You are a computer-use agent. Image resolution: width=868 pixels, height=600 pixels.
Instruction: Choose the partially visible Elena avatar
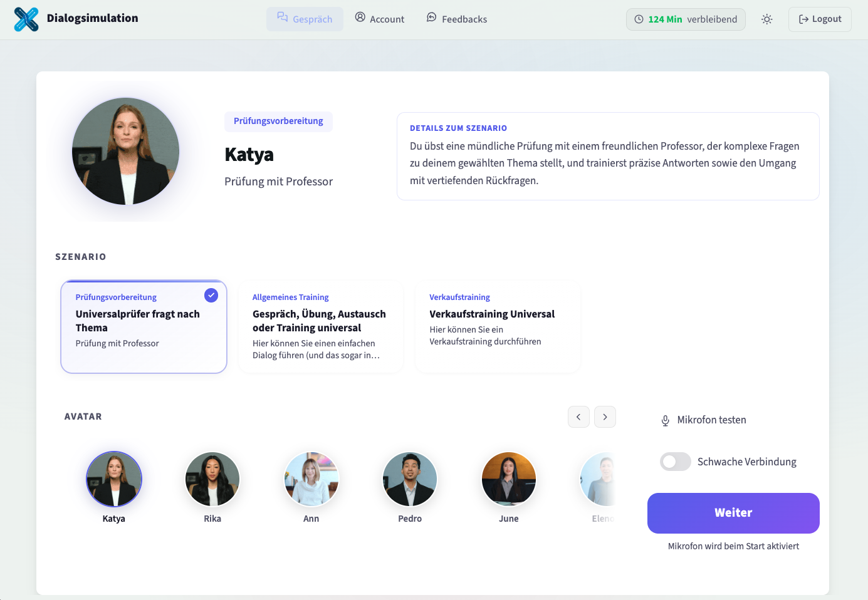(x=599, y=479)
